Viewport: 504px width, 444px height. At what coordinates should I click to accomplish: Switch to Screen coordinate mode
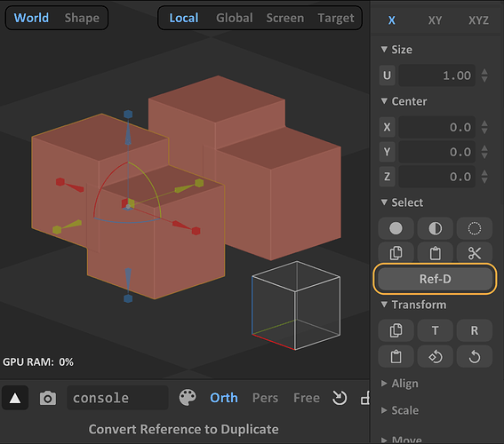click(x=285, y=18)
